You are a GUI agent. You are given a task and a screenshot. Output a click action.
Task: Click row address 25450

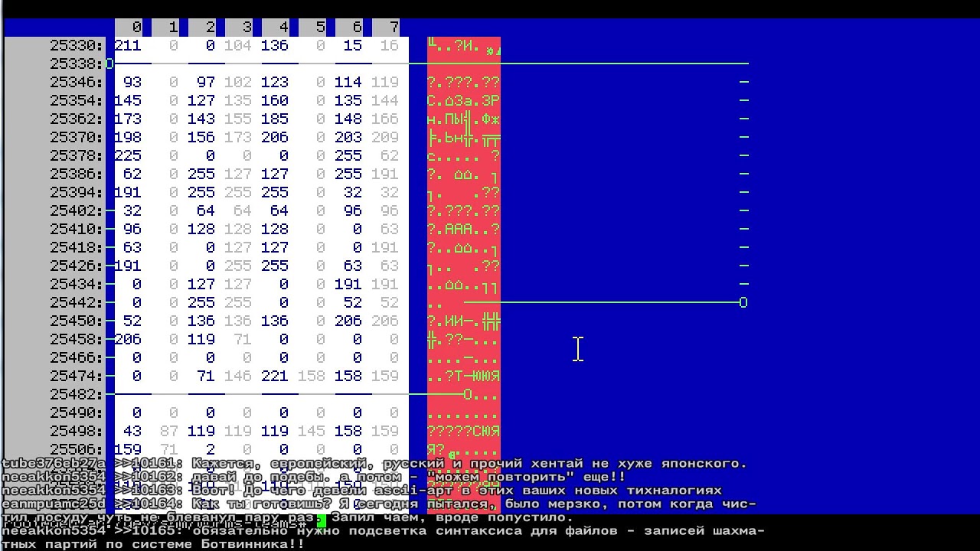[77, 321]
